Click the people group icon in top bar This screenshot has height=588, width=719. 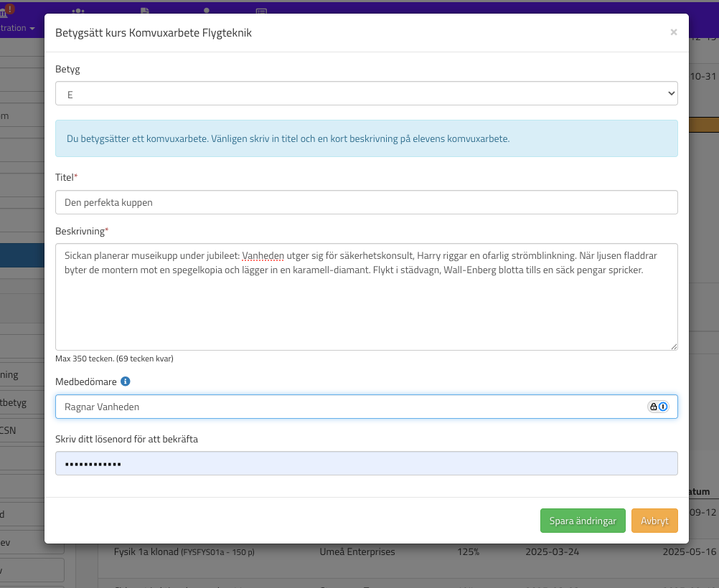78,11
